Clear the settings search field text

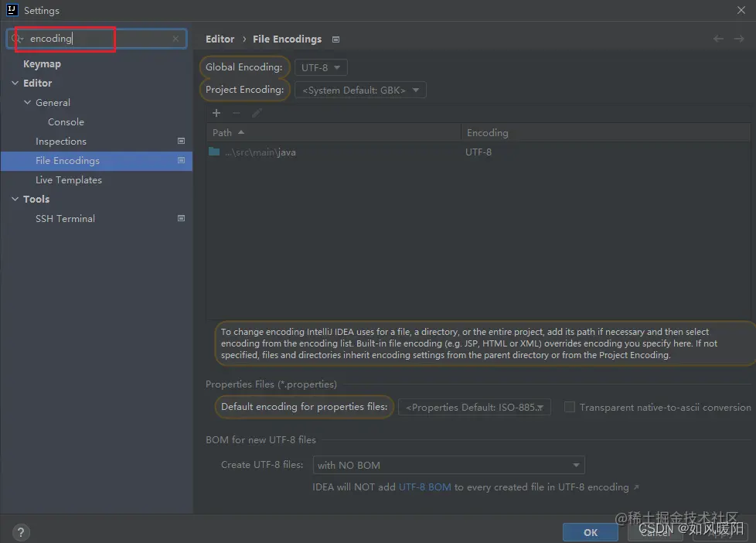[x=175, y=39]
